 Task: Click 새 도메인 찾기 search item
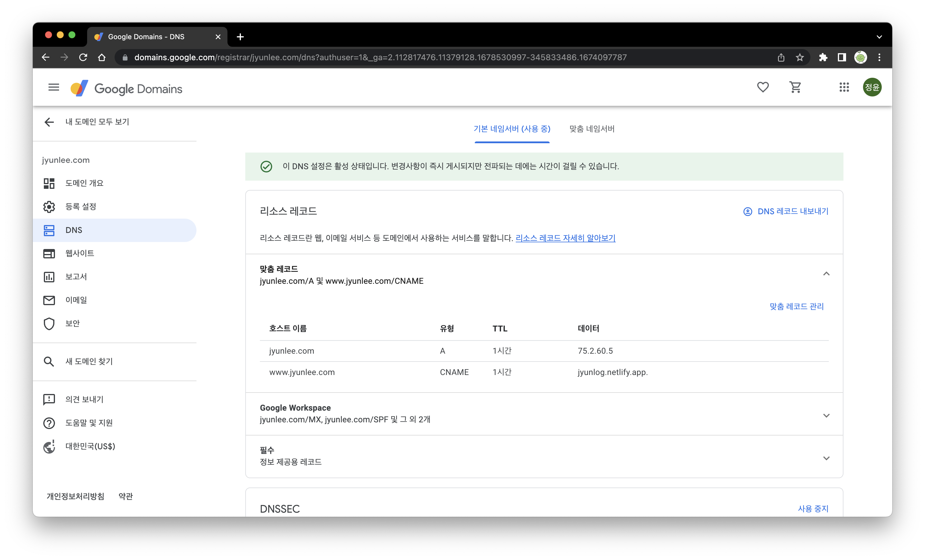coord(115,362)
